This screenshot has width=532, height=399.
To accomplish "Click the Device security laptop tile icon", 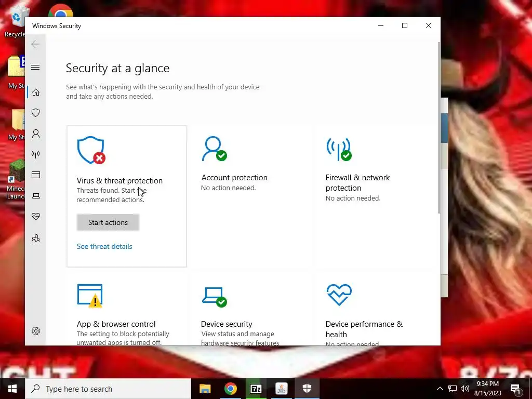I will 215,297.
